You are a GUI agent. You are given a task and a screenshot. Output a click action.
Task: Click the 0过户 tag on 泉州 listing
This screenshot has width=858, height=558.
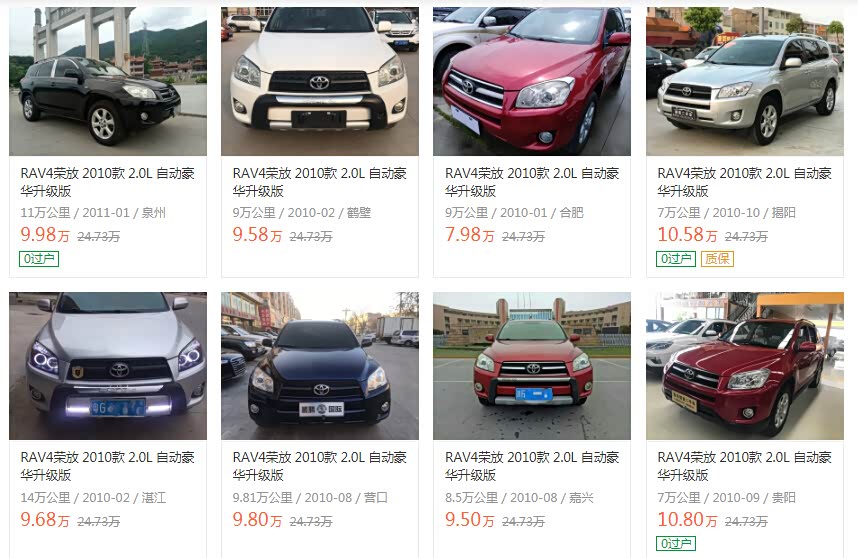(x=39, y=259)
